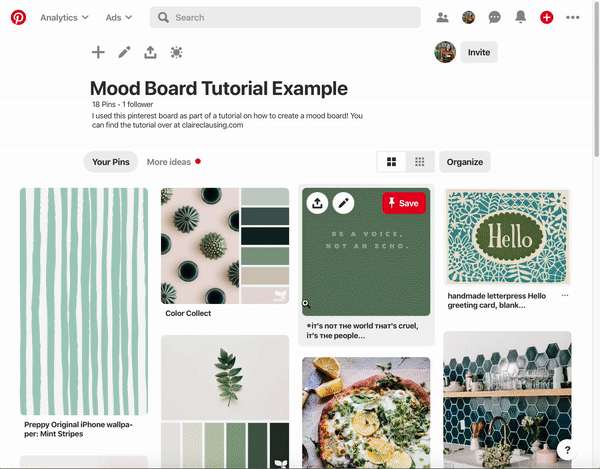Viewport: 600px width, 469px height.
Task: Click share icon on green quote pin
Action: 317,203
